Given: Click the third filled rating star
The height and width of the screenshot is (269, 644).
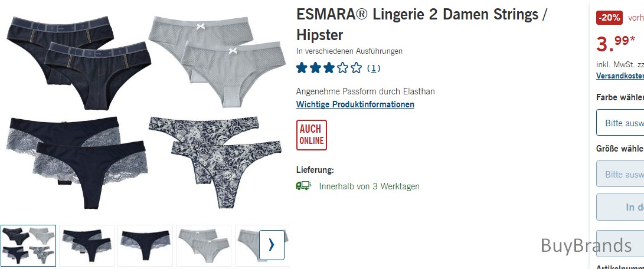Looking at the screenshot, I should 329,68.
